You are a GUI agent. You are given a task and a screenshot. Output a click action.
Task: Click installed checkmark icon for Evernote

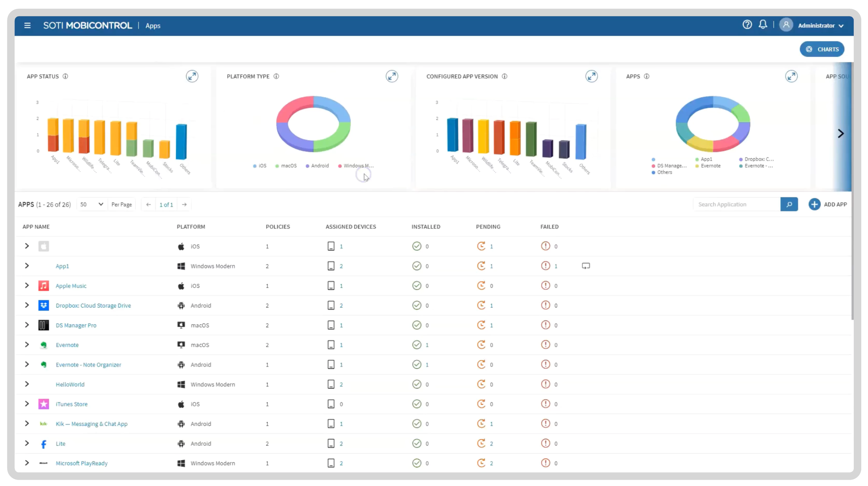pos(416,345)
